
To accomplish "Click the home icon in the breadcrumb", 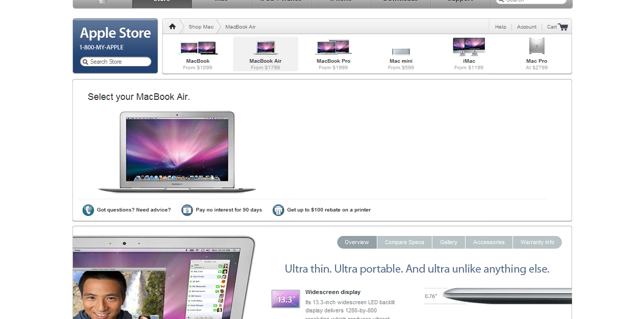I will click(x=172, y=26).
